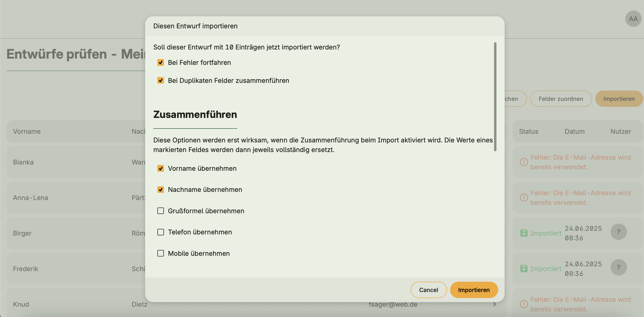The width and height of the screenshot is (644, 317).
Task: Uncheck Bei Duplikaten Felder zusammenführen
Action: coord(161,80)
